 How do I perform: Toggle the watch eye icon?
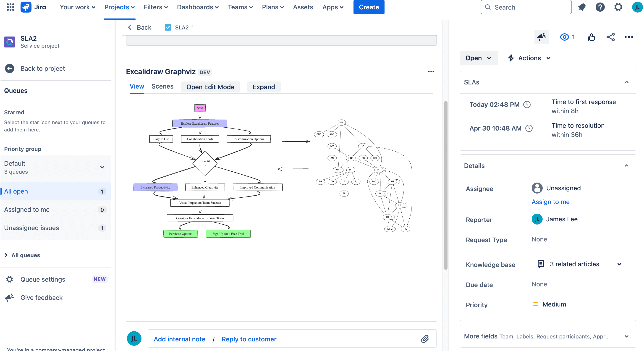(565, 37)
